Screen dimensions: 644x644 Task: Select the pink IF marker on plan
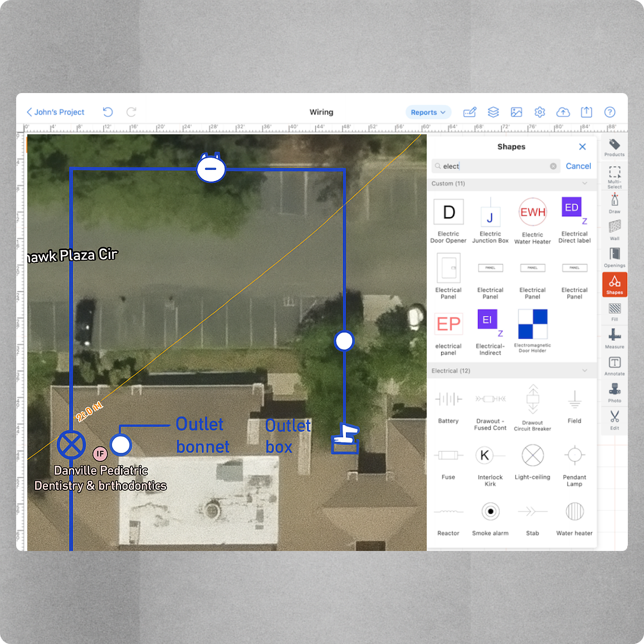tap(100, 454)
